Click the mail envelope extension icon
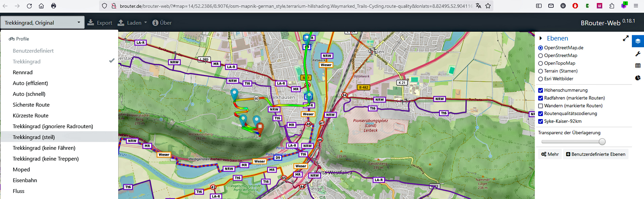644x199 pixels. [x=551, y=6]
